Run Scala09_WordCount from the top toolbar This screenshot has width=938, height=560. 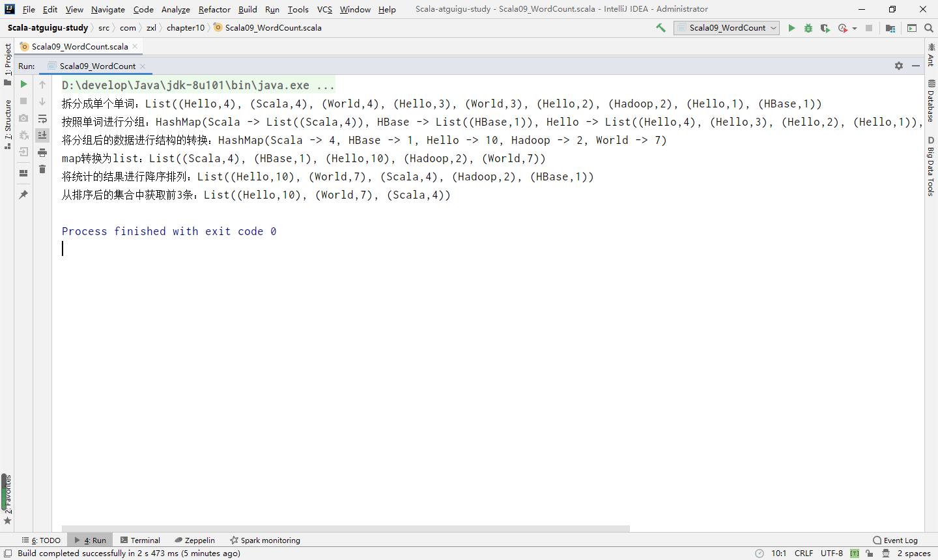coord(791,28)
